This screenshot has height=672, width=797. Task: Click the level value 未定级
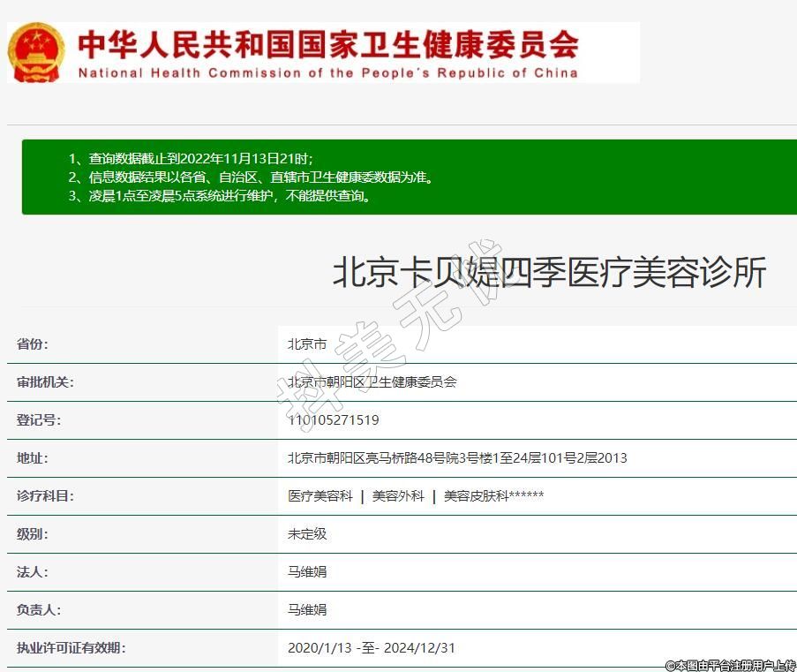click(307, 534)
